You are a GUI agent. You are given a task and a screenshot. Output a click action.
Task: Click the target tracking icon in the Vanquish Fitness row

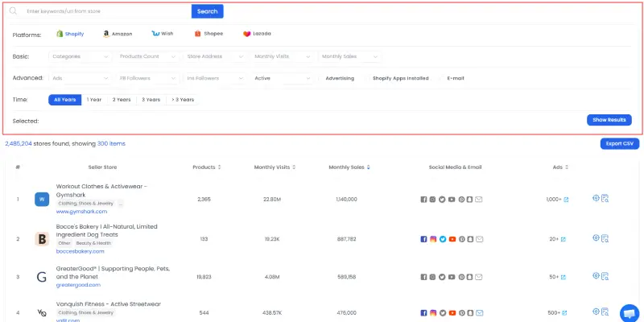point(596,312)
